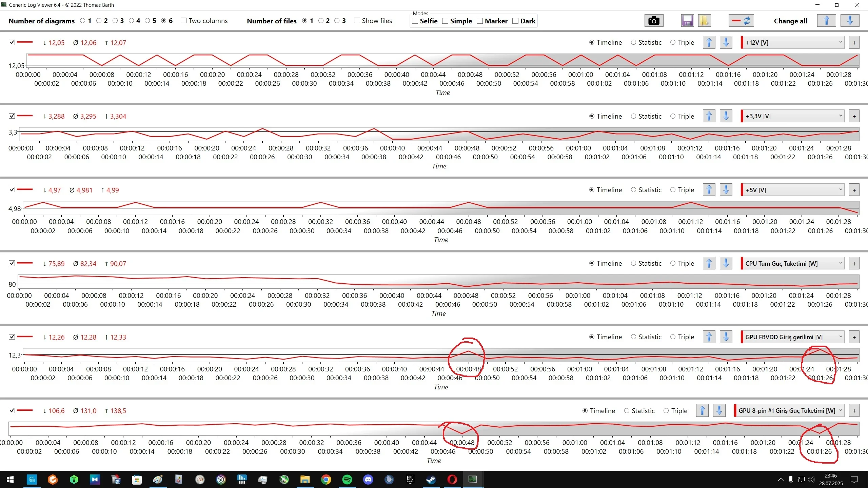Move +12V diagram down with arrow icon
This screenshot has height=488, width=868.
click(x=726, y=42)
